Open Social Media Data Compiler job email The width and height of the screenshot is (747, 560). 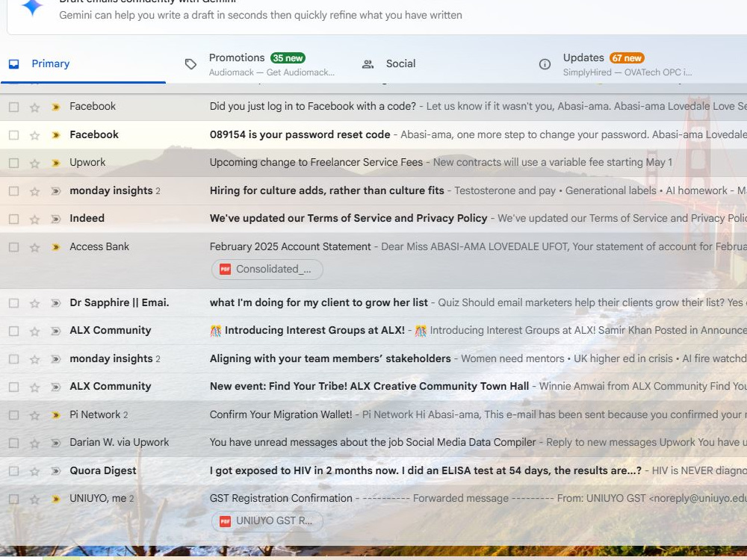373,442
